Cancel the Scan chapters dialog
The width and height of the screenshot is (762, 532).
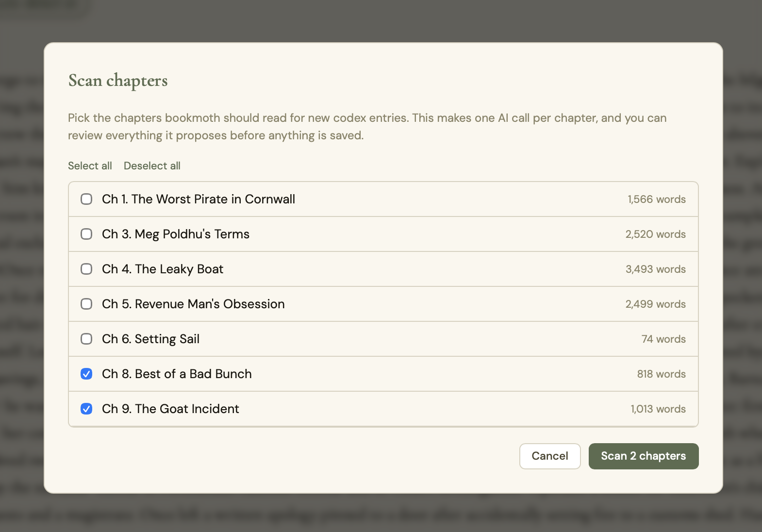(x=550, y=456)
